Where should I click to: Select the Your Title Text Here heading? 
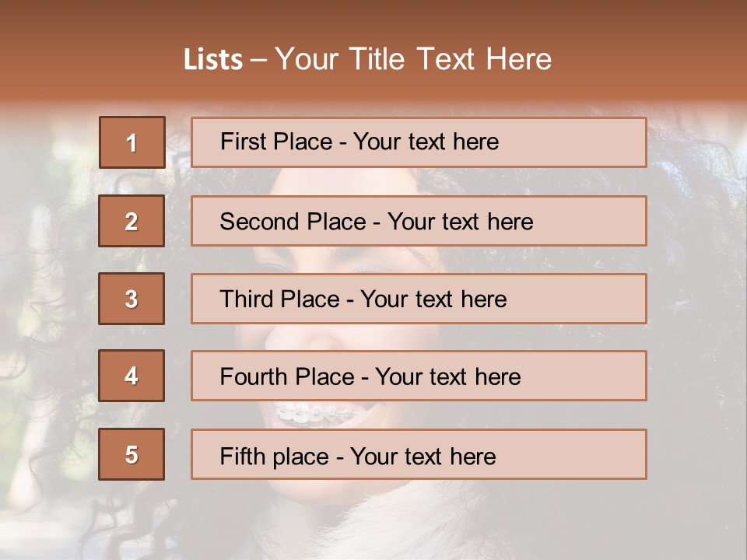(413, 59)
